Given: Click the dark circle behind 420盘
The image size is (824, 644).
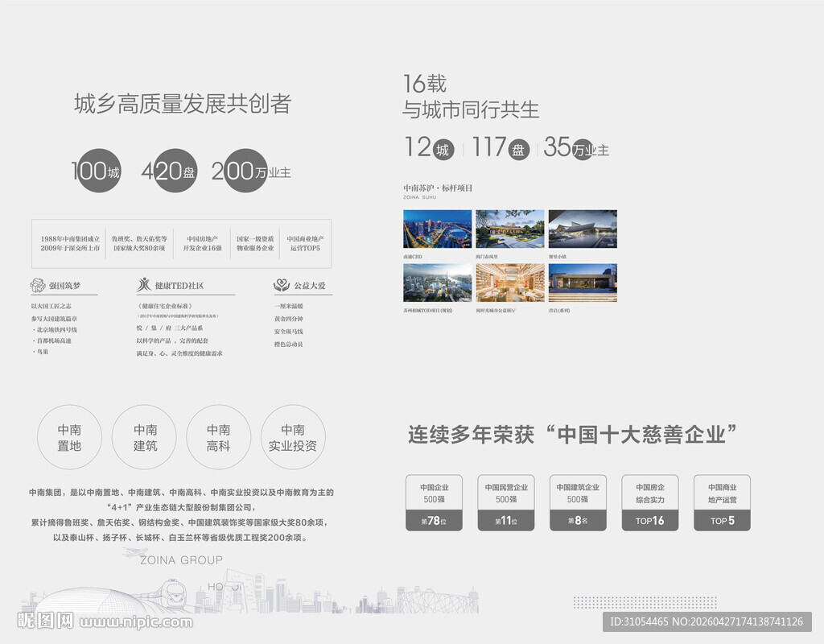Looking at the screenshot, I should point(175,171).
